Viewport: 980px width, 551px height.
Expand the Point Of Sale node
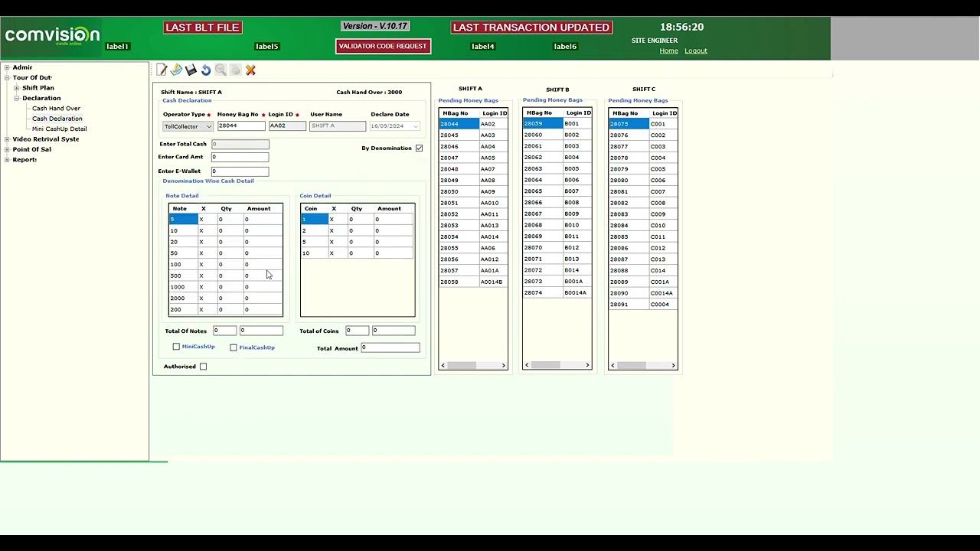(7, 149)
